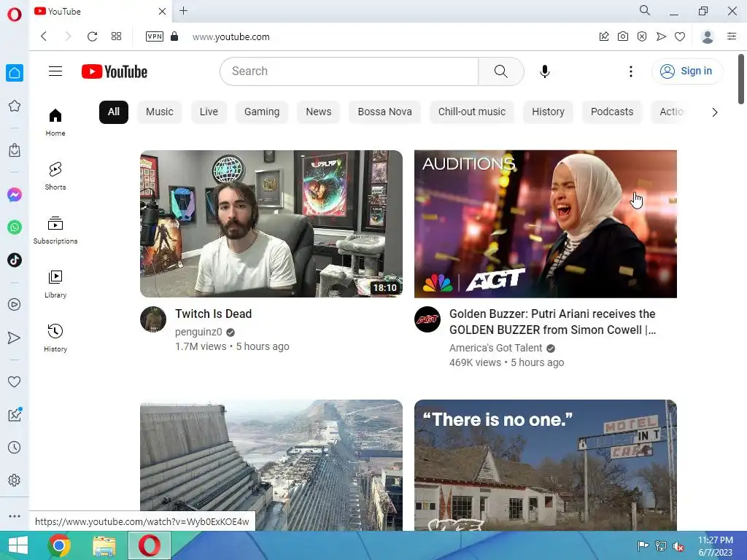Open Shorts in YouTube sidebar
This screenshot has height=560, width=747.
55,176
